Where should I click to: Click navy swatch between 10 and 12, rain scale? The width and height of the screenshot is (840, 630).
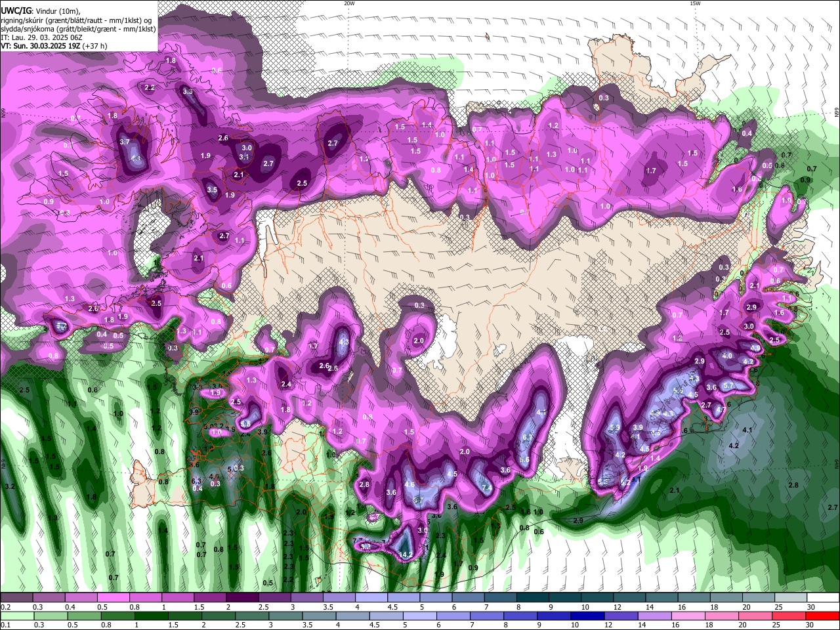coord(587,616)
